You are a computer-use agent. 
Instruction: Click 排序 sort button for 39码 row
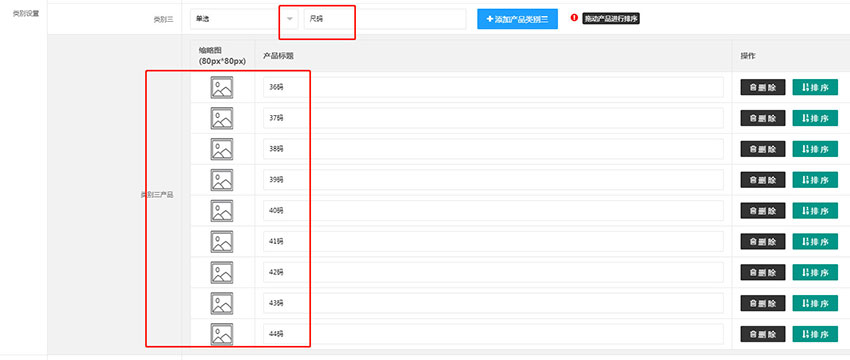click(815, 180)
